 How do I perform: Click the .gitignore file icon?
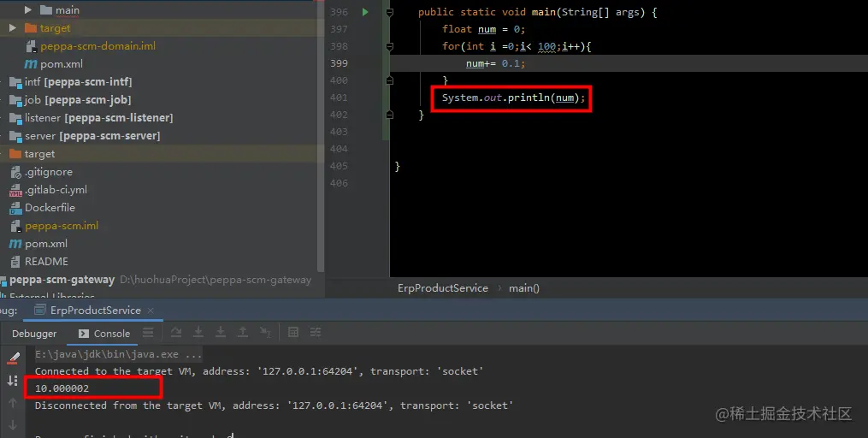pyautogui.click(x=15, y=172)
